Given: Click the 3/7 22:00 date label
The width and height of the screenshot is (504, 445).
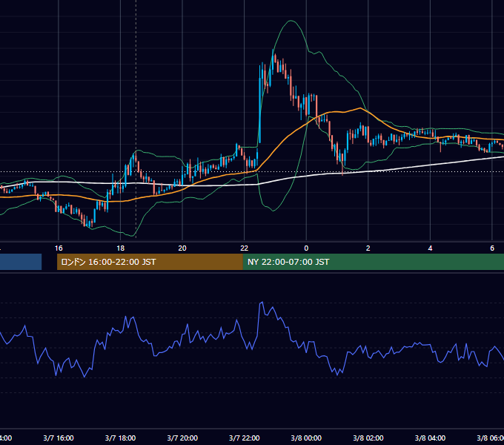Looking at the screenshot, I should coord(245,438).
